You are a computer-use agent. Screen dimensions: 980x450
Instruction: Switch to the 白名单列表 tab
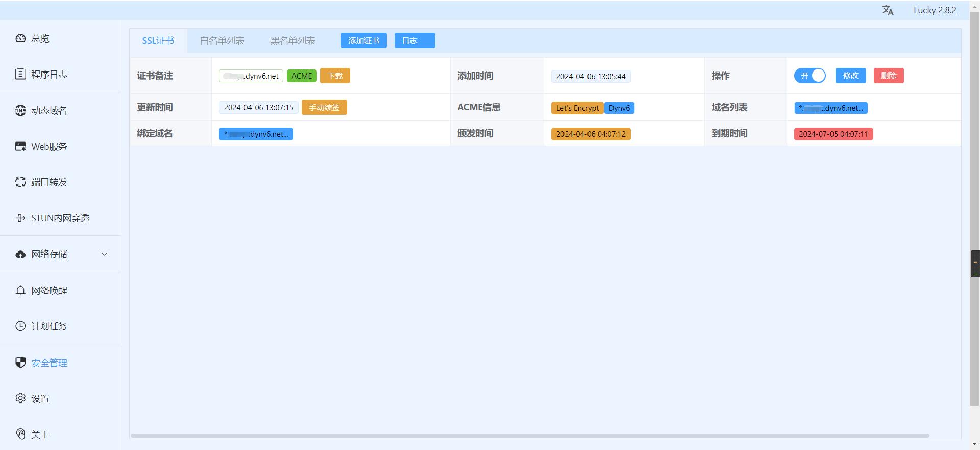point(222,41)
